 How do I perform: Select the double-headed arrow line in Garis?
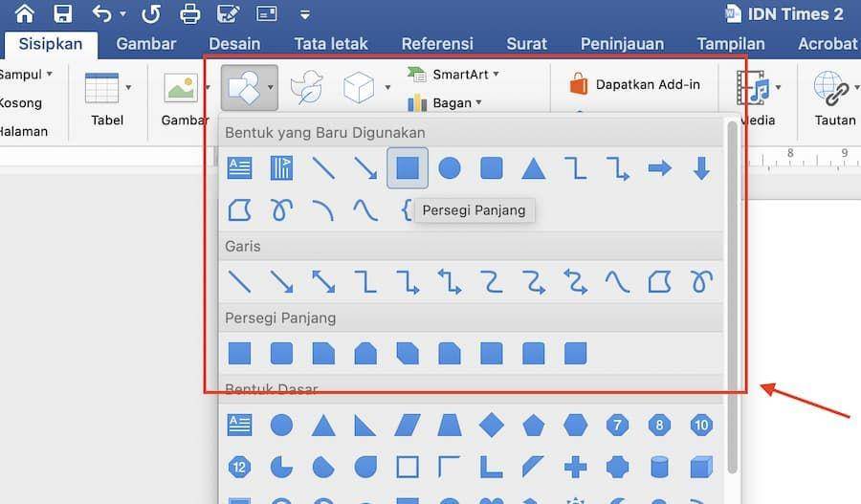coord(323,281)
